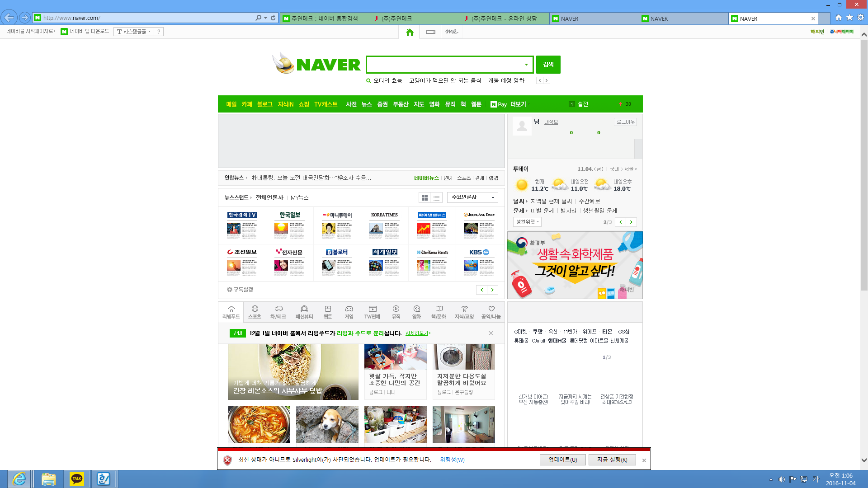Open the 서울 location dropdown in weather
868x488 pixels.
click(x=631, y=169)
